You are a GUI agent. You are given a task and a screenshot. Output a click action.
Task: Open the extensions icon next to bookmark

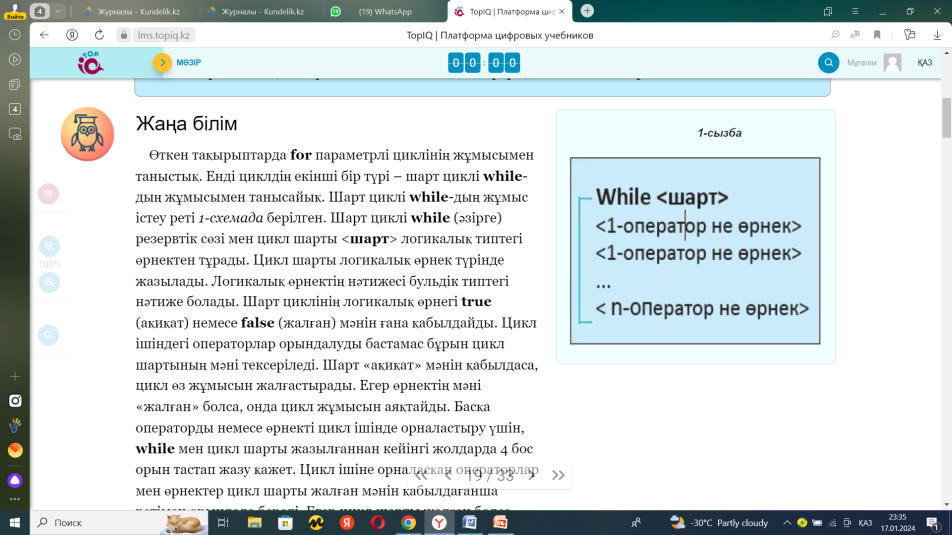[910, 35]
